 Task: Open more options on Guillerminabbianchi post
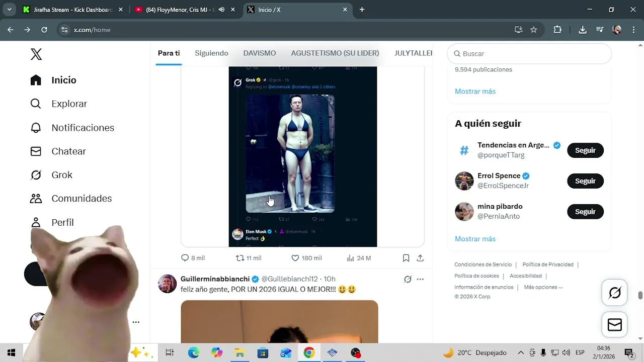[420, 279]
